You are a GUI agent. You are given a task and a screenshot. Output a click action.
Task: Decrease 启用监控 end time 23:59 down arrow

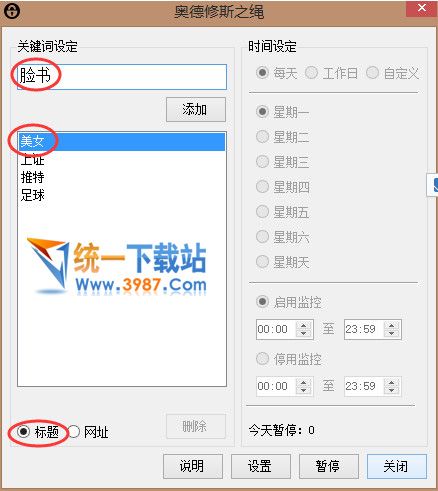click(x=392, y=333)
